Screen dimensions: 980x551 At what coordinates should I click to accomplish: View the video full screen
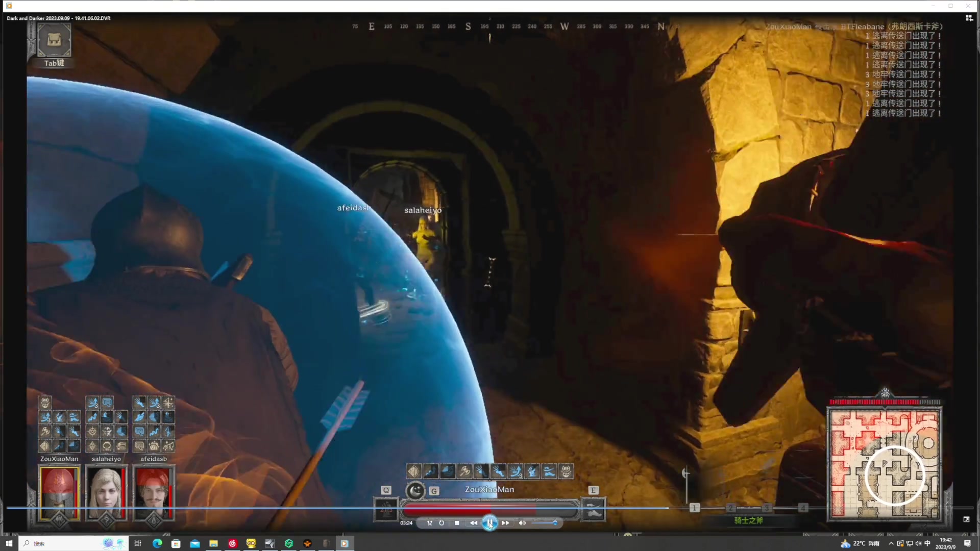pos(966,519)
